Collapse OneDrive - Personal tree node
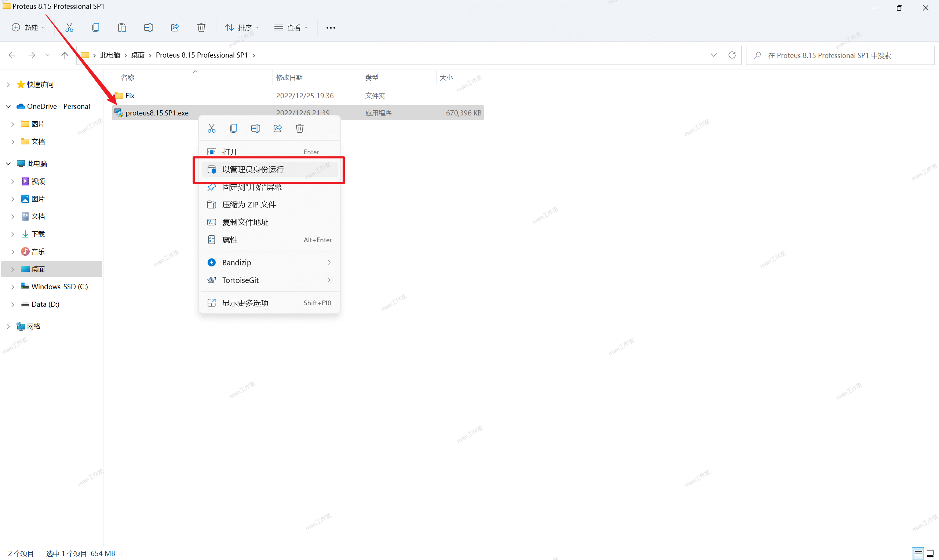The height and width of the screenshot is (560, 939). 8,106
